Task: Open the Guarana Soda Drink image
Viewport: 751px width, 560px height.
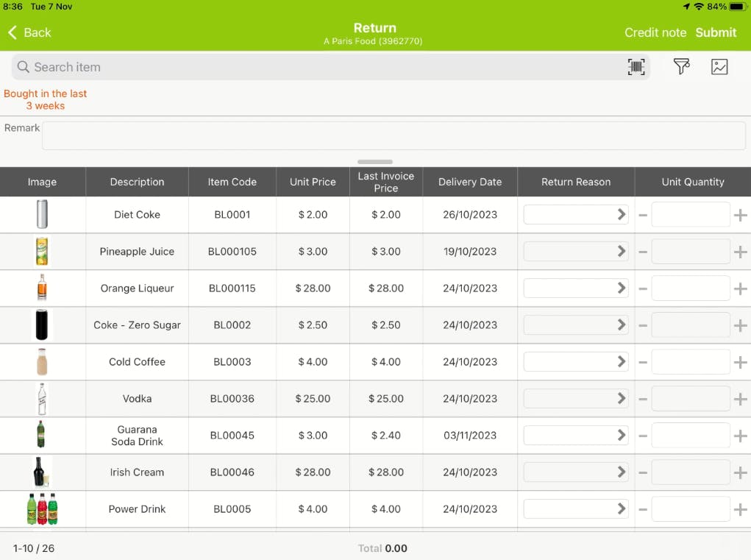Action: click(x=41, y=434)
